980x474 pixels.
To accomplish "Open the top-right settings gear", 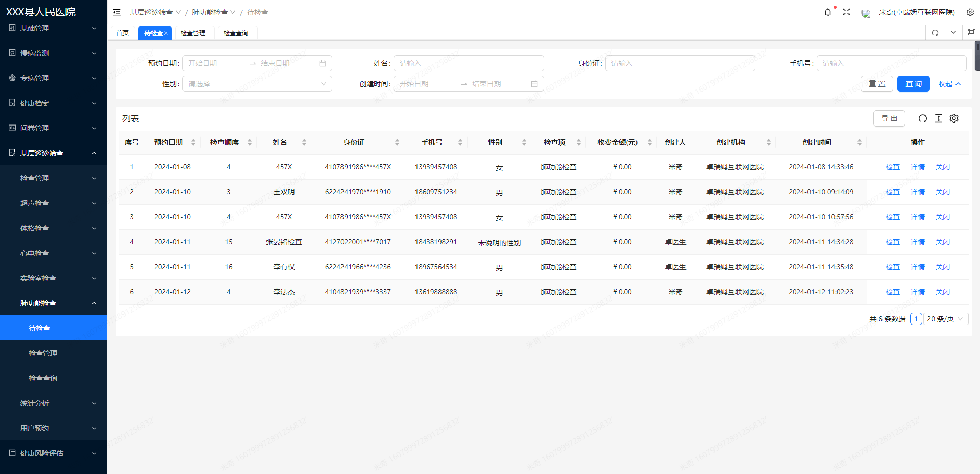I will pos(970,12).
